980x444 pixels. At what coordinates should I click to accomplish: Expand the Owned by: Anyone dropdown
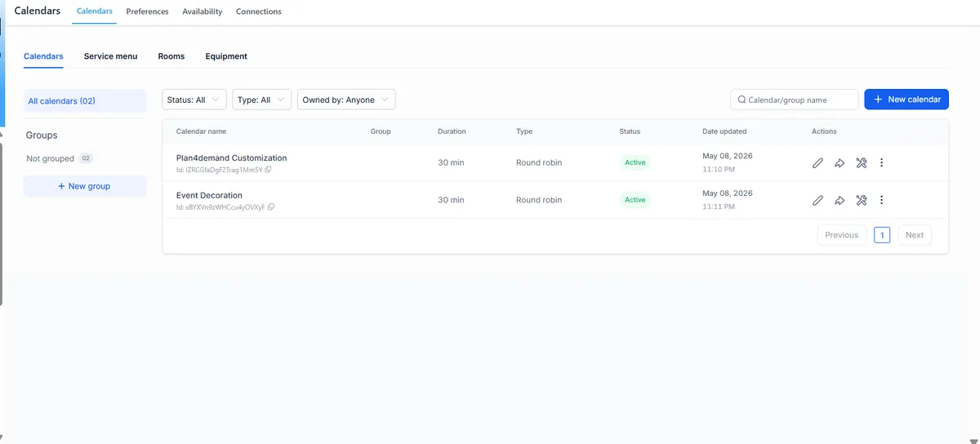tap(346, 100)
